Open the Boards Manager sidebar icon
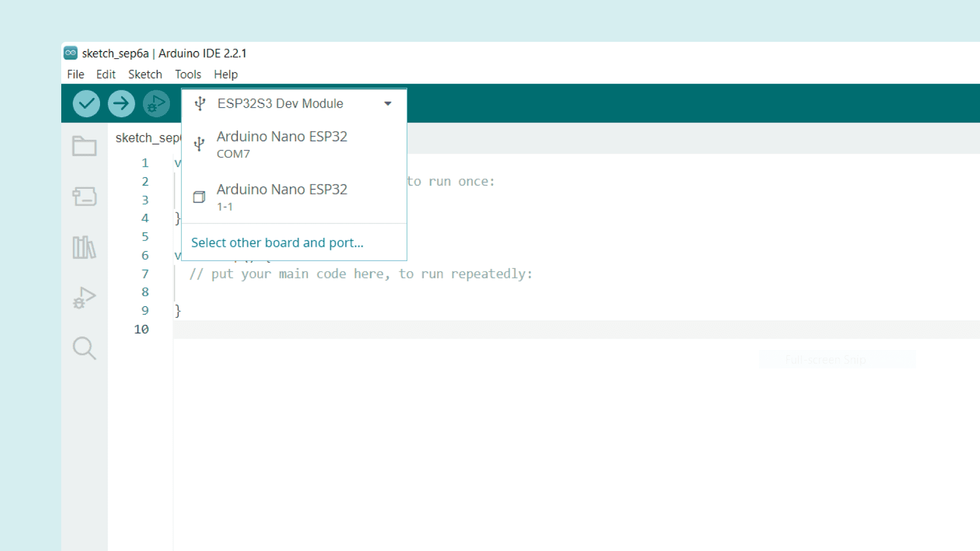This screenshot has height=551, width=980. click(84, 196)
